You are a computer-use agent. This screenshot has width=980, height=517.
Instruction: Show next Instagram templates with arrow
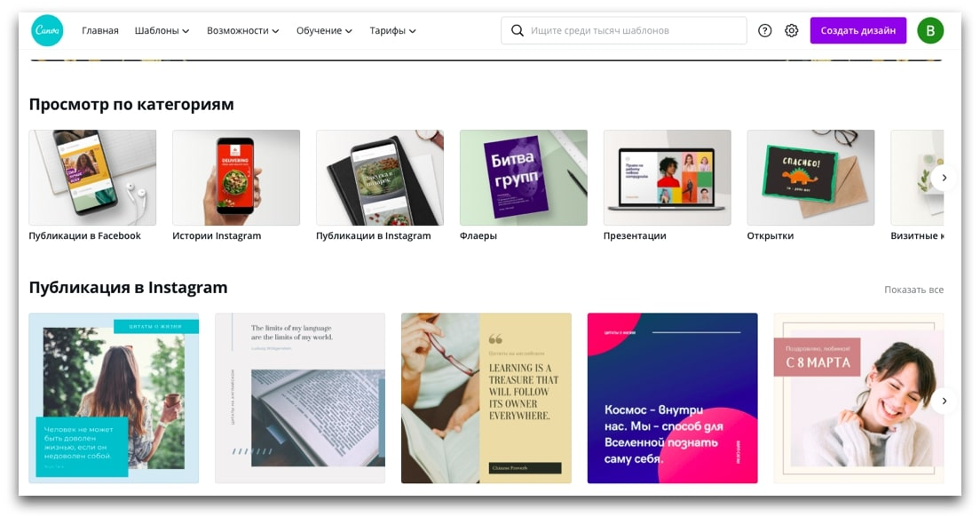[944, 400]
